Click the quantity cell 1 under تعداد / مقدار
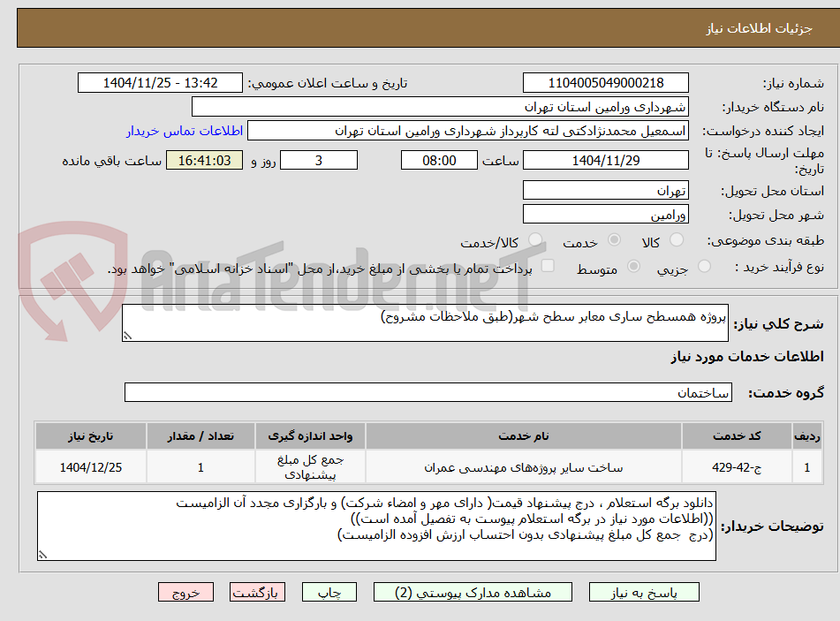The width and height of the screenshot is (840, 621). pos(201,467)
